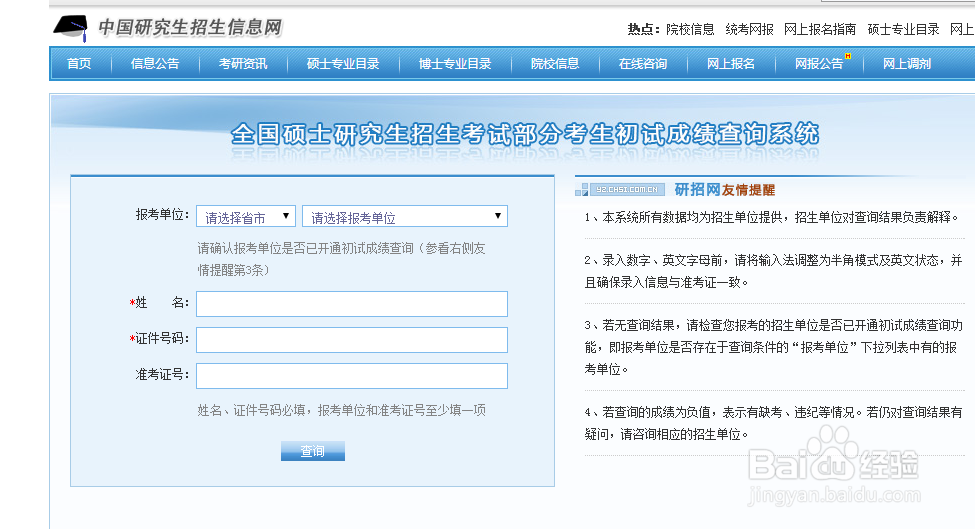Image resolution: width=975 pixels, height=529 pixels.
Task: Click the graduation cap site logo icon
Action: [x=71, y=28]
